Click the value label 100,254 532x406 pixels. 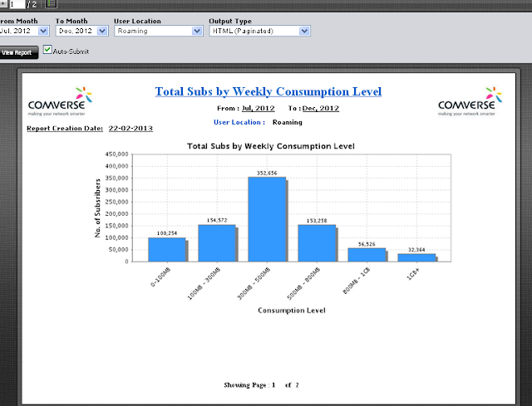point(167,233)
